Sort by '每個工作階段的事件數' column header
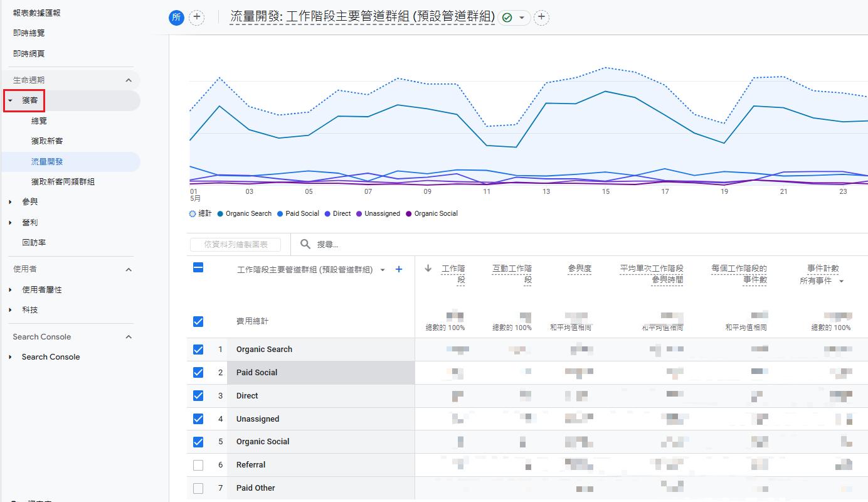This screenshot has width=868, height=502. [x=739, y=274]
